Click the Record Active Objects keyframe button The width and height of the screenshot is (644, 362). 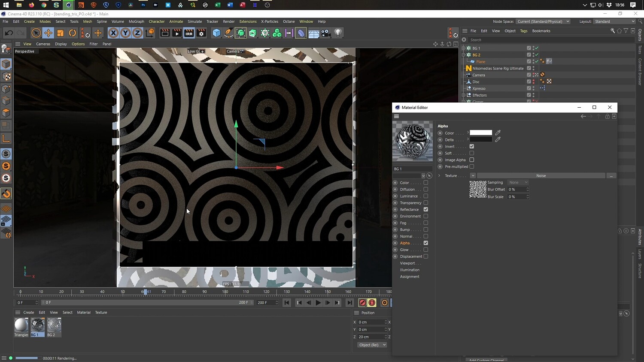[362, 303]
